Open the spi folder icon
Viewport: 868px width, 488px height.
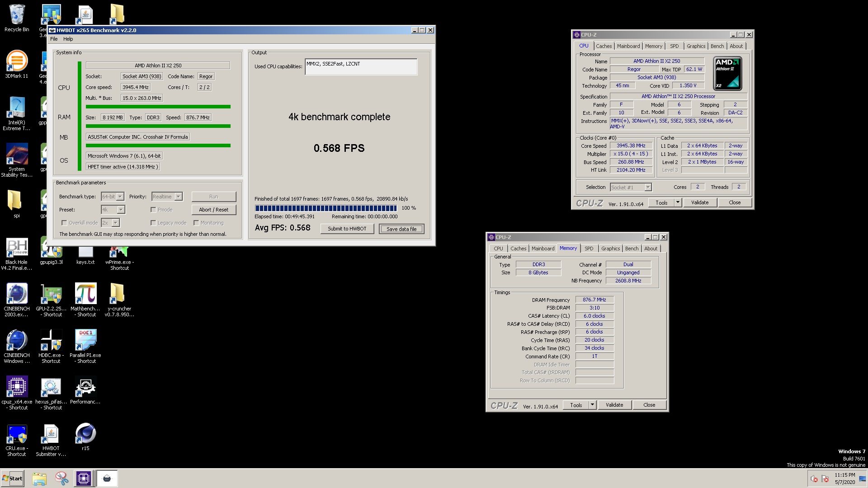pyautogui.click(x=17, y=203)
